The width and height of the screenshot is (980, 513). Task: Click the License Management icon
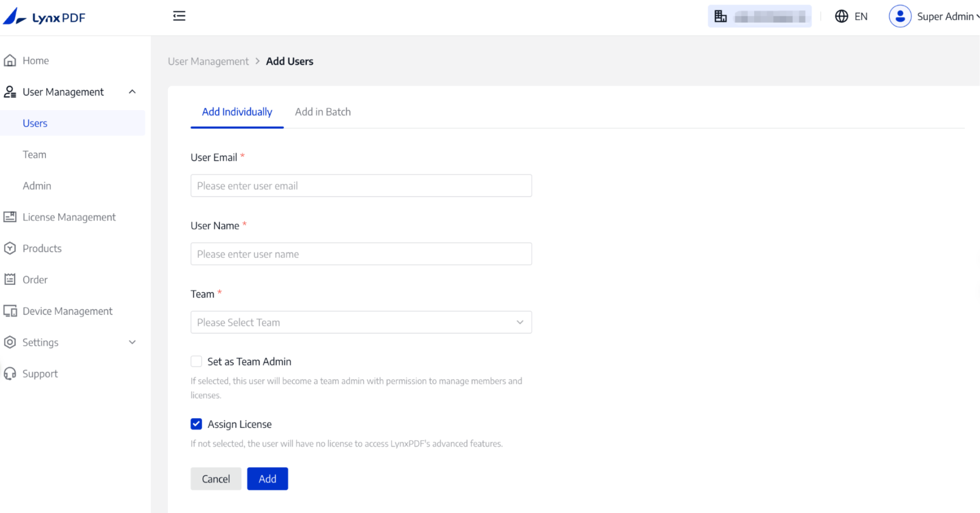tap(10, 217)
